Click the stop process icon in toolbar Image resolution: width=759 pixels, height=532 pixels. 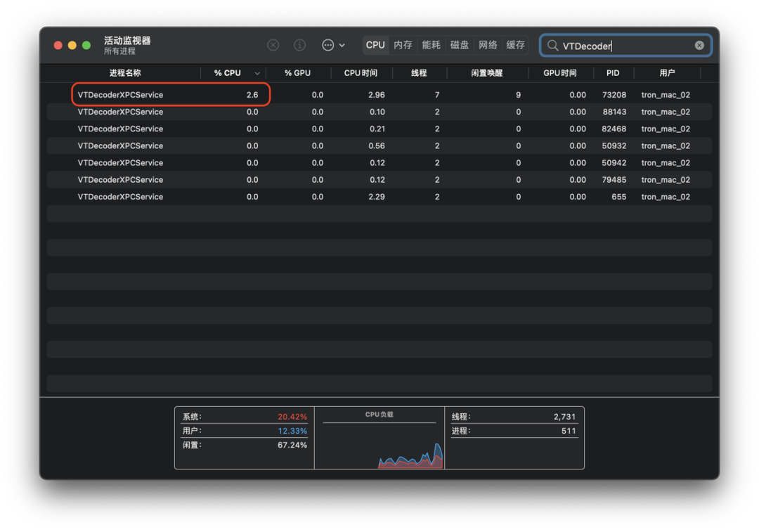273,45
